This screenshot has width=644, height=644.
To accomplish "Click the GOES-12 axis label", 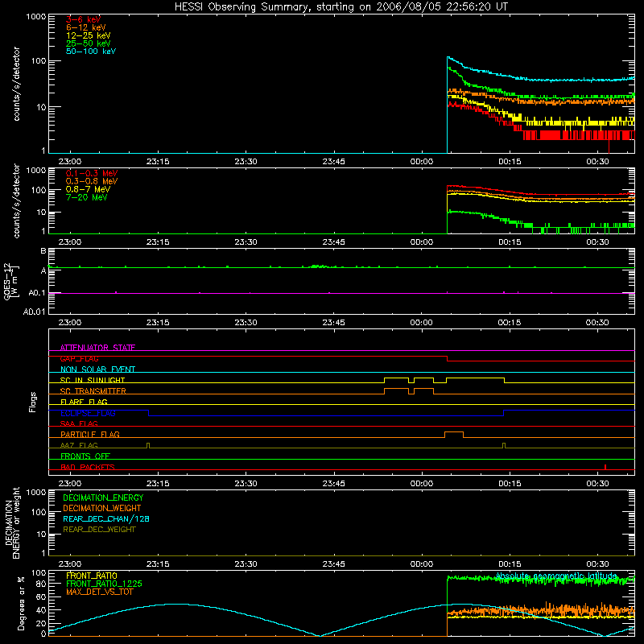I will 11,281.
